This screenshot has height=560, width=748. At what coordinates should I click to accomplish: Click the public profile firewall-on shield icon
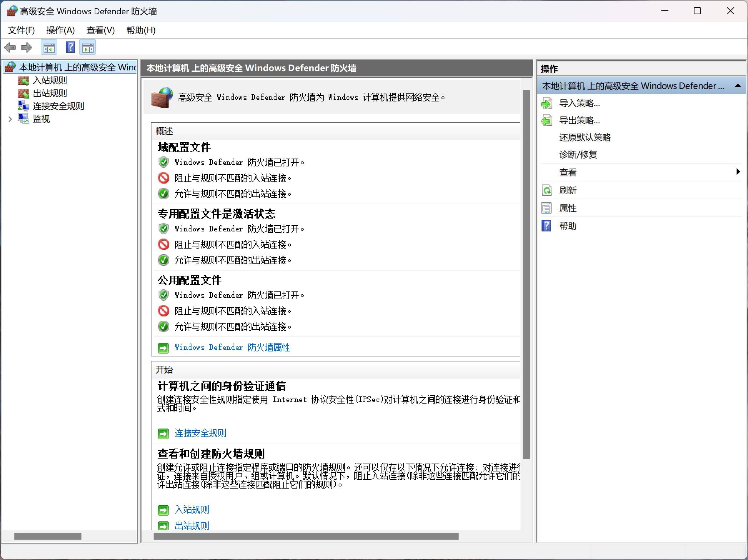click(x=164, y=295)
